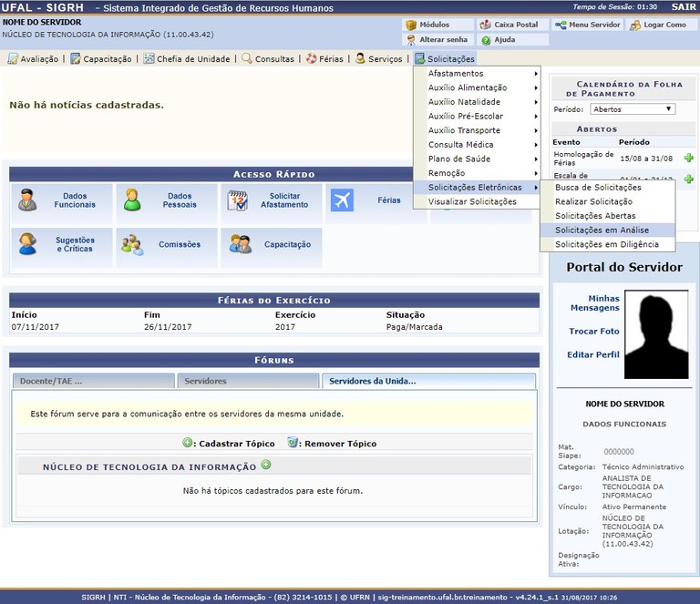Open the Comissões group icon
This screenshot has width=700, height=604.
(x=133, y=244)
